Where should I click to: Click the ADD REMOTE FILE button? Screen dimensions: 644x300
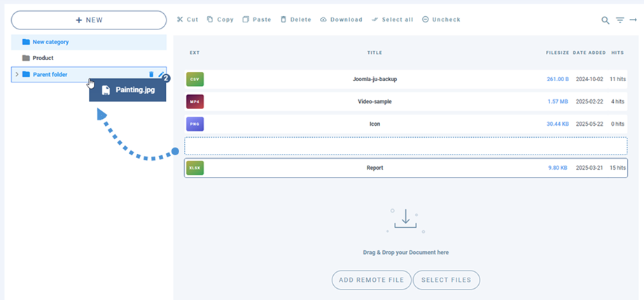point(371,280)
